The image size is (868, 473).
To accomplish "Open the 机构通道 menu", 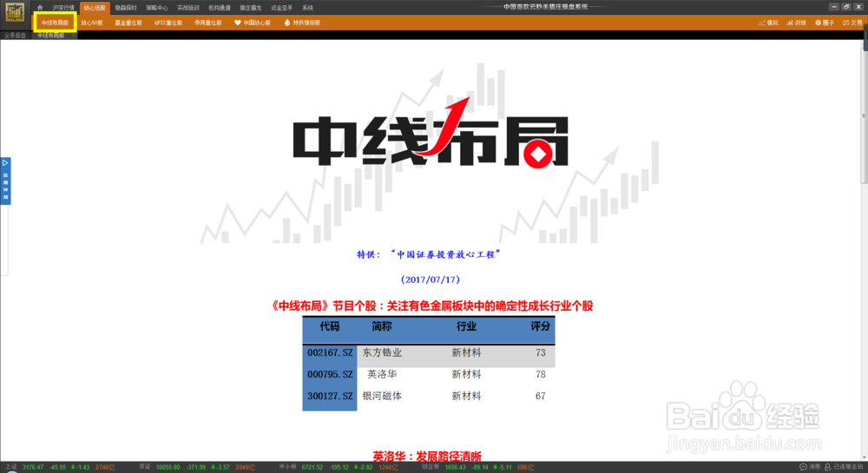I will coord(220,8).
